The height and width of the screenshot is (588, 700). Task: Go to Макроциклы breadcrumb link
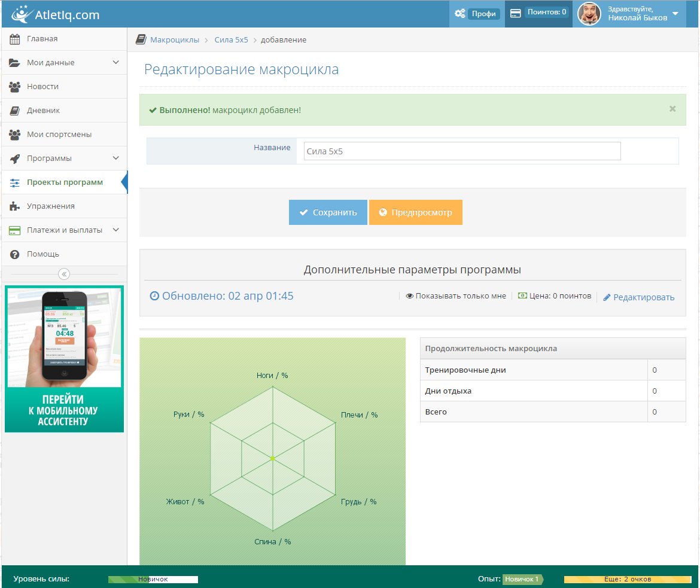click(x=175, y=39)
